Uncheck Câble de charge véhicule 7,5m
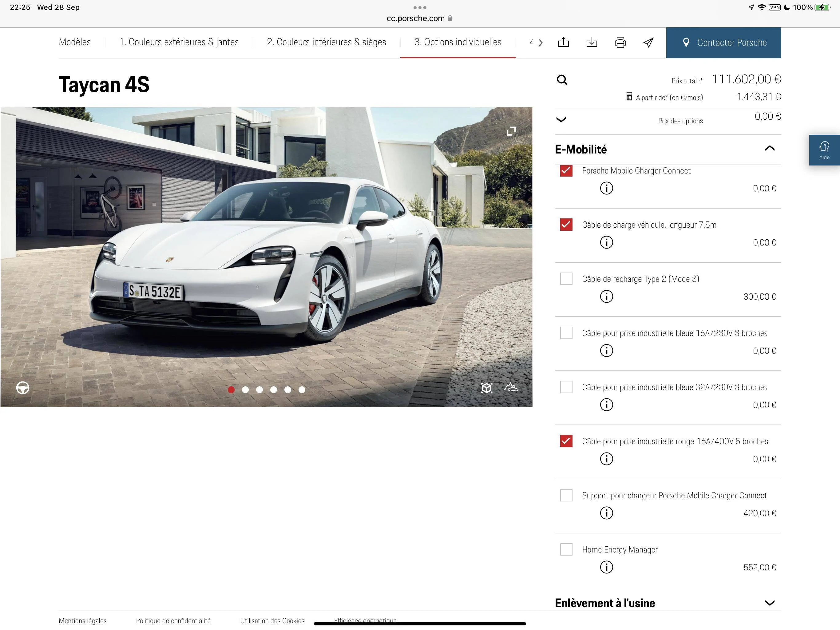Image resolution: width=840 pixels, height=630 pixels. click(566, 225)
